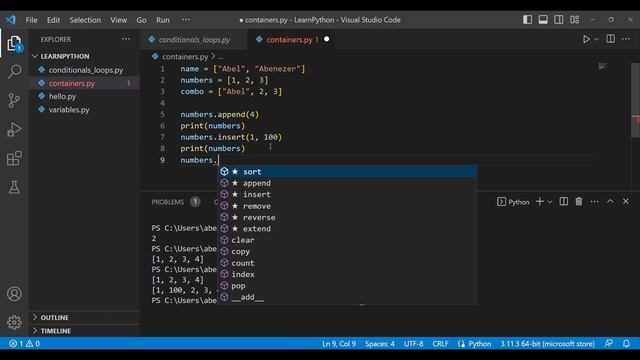The image size is (640, 360).
Task: Choose __add__ from the suggestion list
Action: pos(348,298)
